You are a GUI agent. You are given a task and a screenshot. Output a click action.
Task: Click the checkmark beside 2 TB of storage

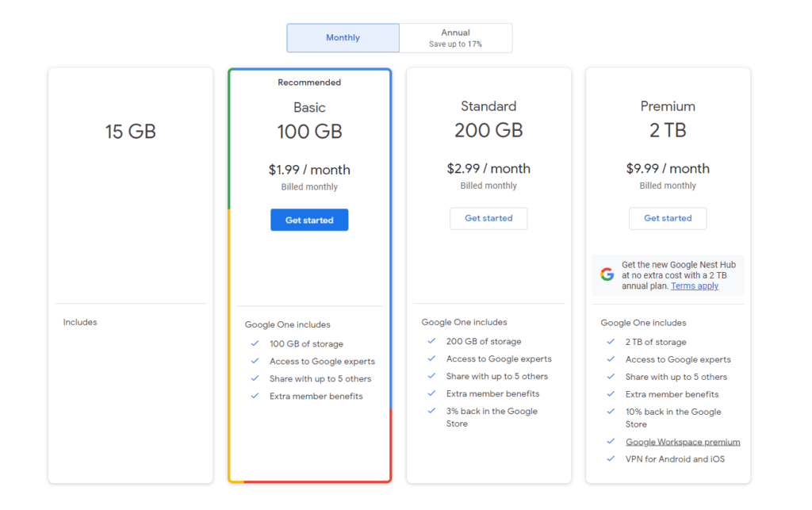[x=611, y=342]
